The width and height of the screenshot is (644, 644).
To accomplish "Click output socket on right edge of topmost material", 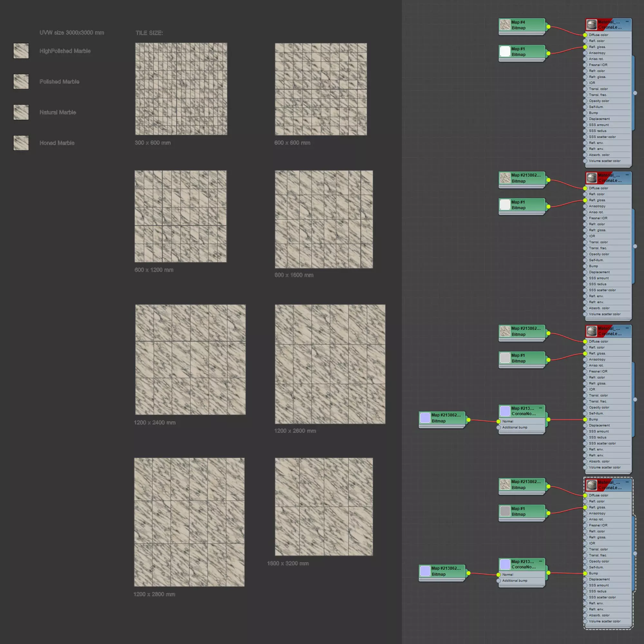I will click(x=635, y=93).
